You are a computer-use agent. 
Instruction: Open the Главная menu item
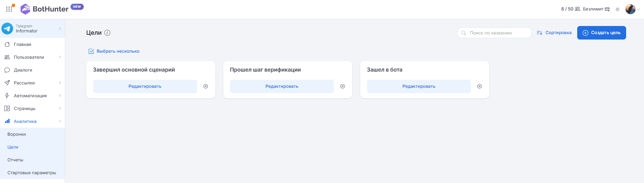click(x=32, y=44)
